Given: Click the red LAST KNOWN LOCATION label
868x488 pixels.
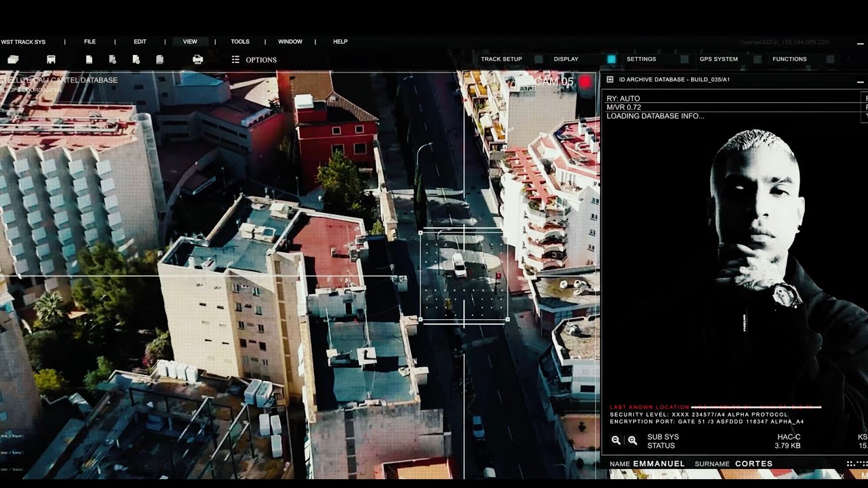Looking at the screenshot, I should (x=650, y=407).
